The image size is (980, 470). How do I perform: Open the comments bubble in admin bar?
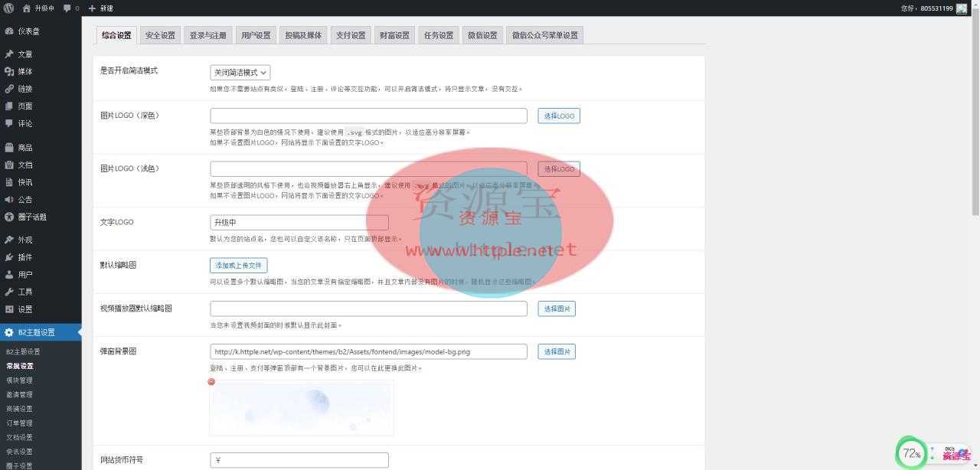[67, 8]
